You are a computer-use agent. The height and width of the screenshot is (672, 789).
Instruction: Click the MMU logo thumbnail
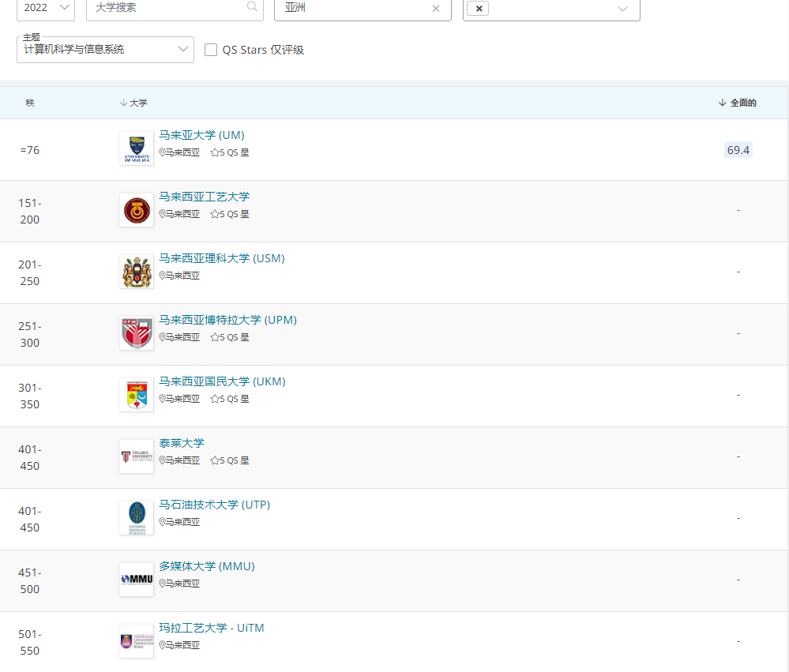coord(137,580)
